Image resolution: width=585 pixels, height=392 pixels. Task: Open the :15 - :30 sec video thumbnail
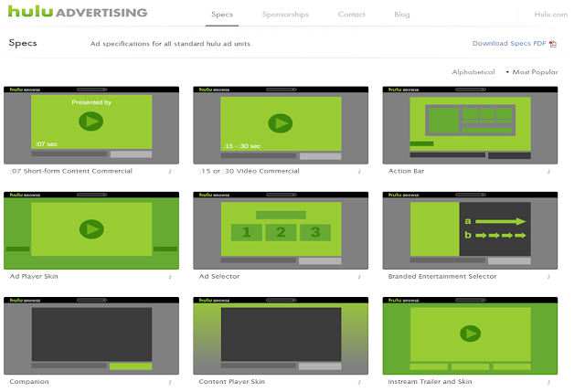point(281,125)
